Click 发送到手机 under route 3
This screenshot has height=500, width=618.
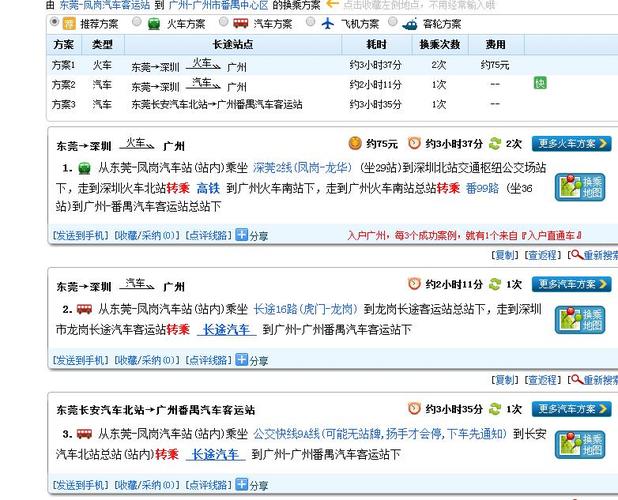point(80,485)
